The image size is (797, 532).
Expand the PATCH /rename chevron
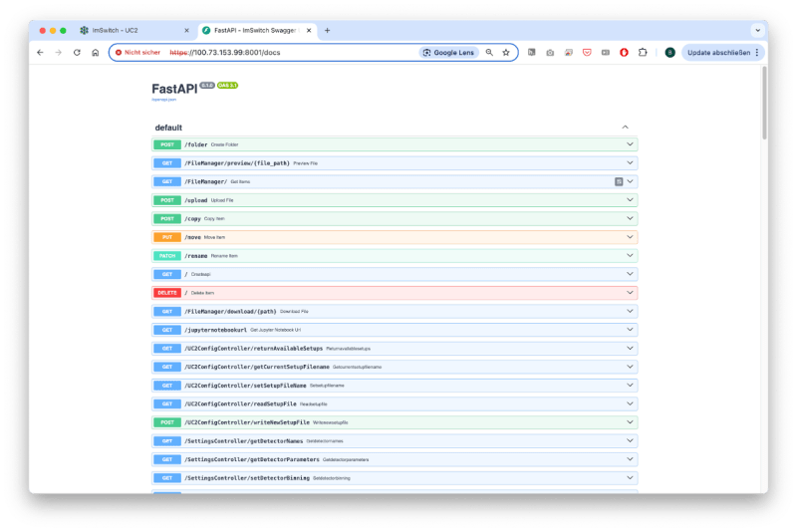(630, 256)
